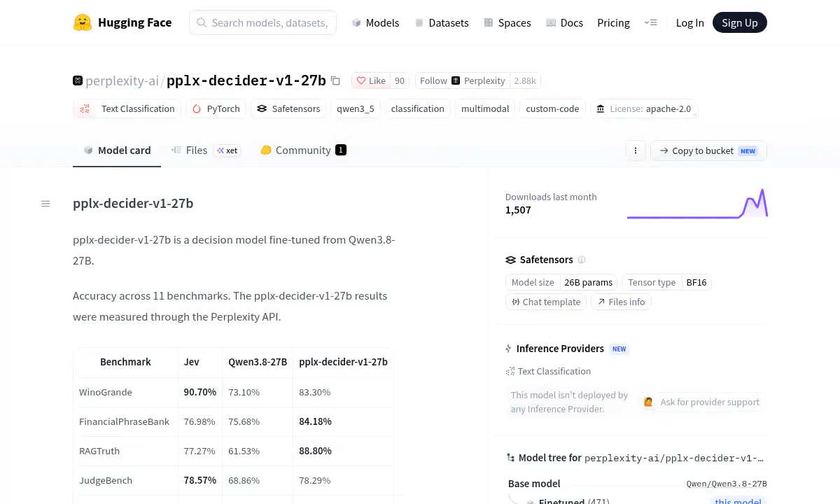Image resolution: width=840 pixels, height=504 pixels.
Task: Click the Perplexity organization avatar icon
Action: 456,80
